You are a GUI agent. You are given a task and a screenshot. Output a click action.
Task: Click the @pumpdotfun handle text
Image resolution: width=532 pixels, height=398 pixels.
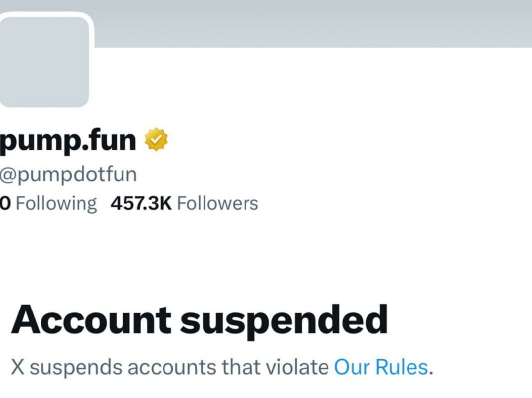(x=68, y=175)
